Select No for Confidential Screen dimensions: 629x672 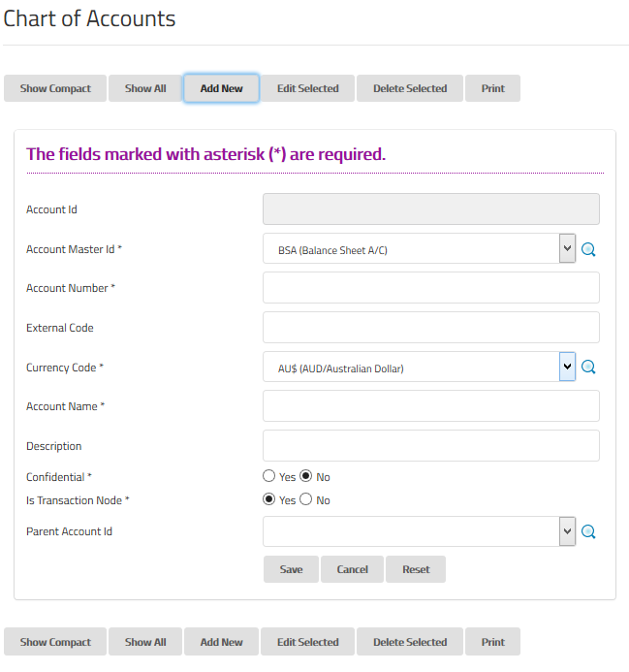click(306, 476)
